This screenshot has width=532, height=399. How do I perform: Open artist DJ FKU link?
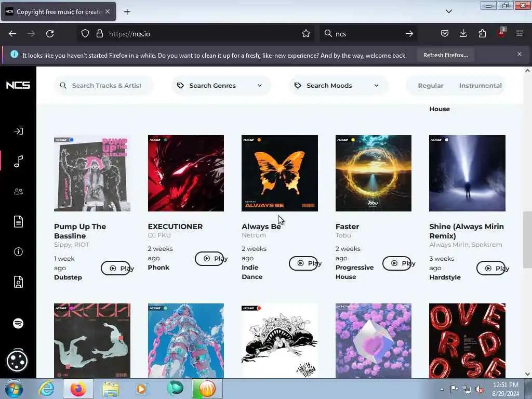tap(159, 235)
